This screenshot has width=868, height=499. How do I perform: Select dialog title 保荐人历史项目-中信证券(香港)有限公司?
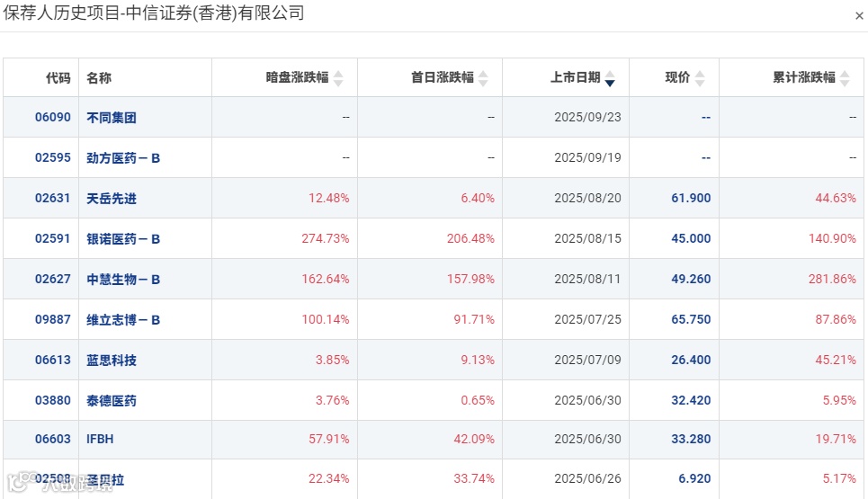click(x=154, y=13)
